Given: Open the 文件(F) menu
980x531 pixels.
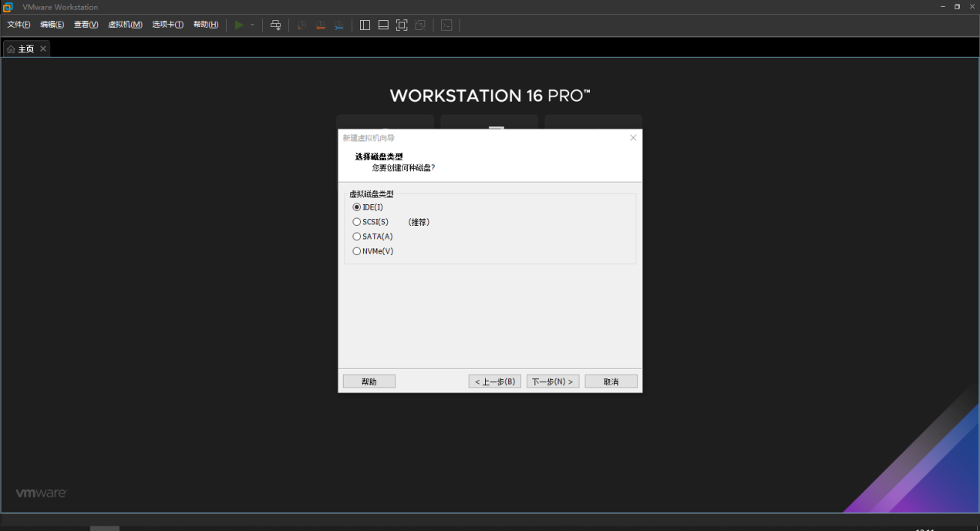Looking at the screenshot, I should point(19,25).
